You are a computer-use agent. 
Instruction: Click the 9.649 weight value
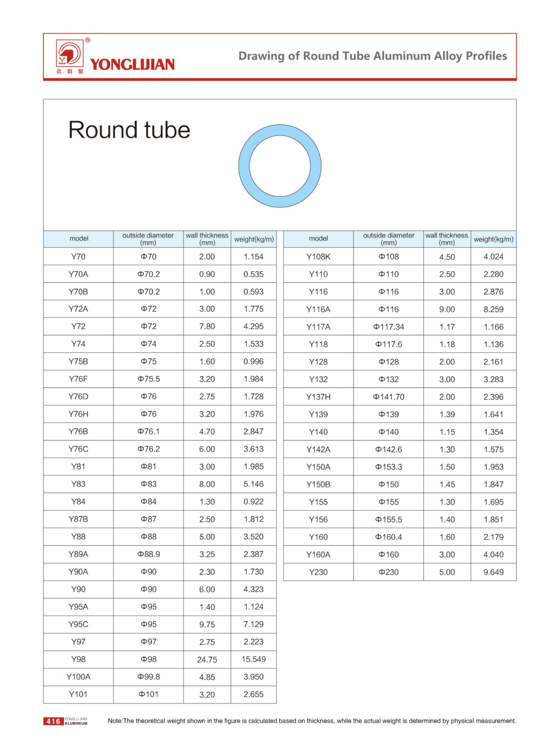[493, 572]
